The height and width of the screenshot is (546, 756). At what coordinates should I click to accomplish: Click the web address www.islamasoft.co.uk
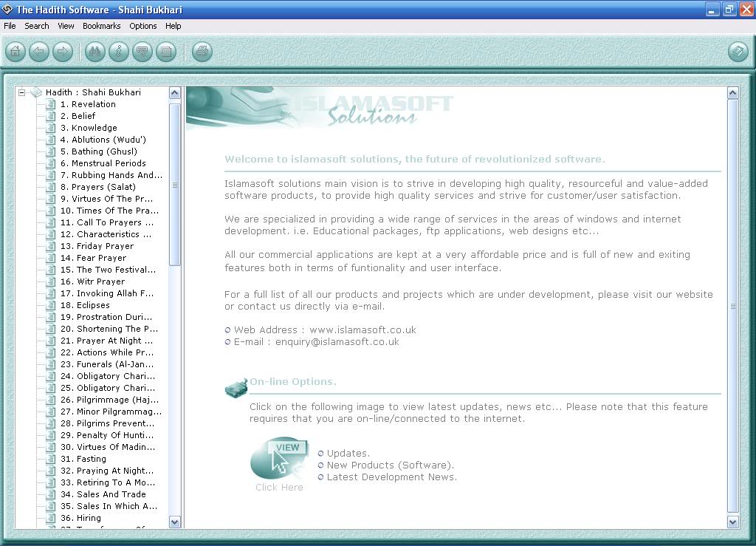pyautogui.click(x=362, y=330)
